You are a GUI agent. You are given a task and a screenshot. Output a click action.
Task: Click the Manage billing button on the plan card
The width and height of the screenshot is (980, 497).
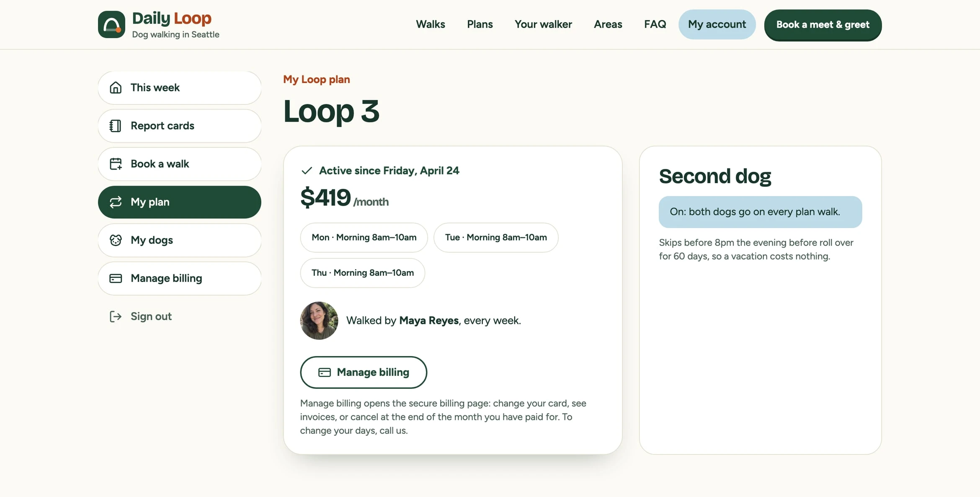point(364,372)
